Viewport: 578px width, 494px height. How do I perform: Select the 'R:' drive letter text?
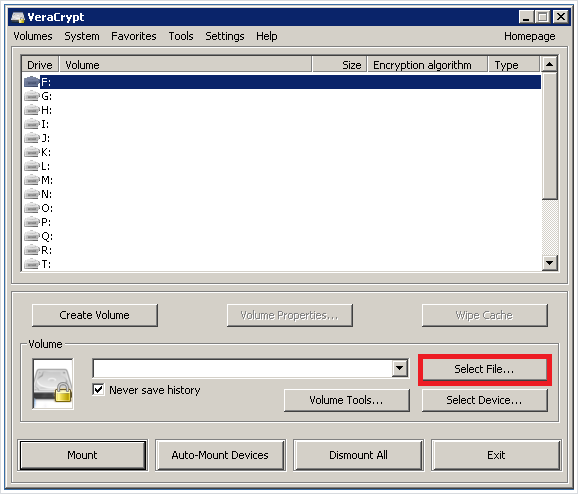click(x=46, y=250)
